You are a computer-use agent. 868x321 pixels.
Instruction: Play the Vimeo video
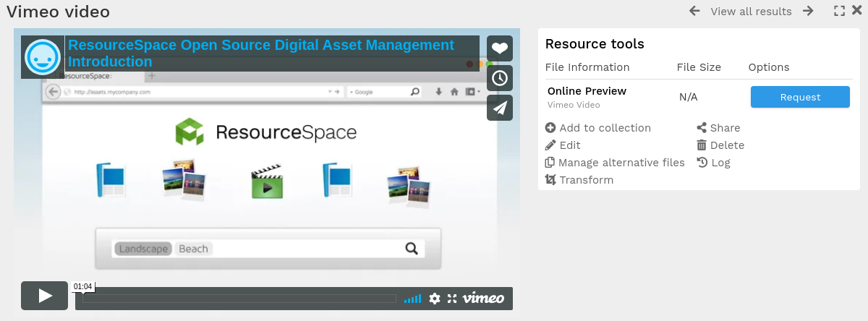[44, 296]
